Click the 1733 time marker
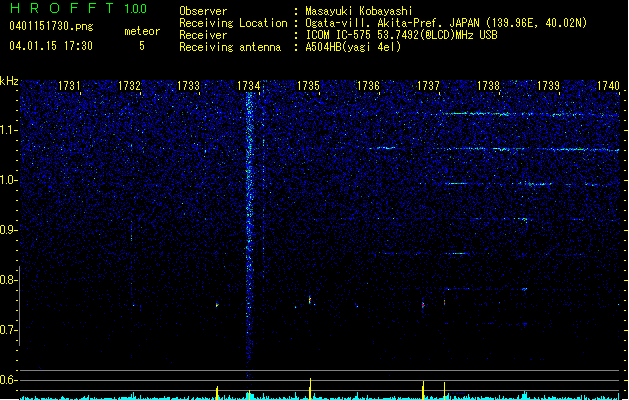Screen dimensions: 629x400 click(x=189, y=86)
